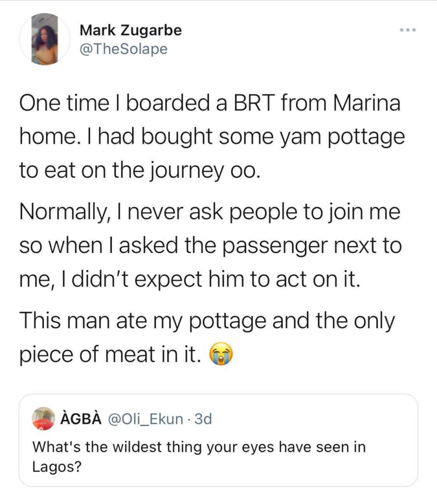The width and height of the screenshot is (437, 504).
Task: Visit the @TheSolape handle
Action: coord(123,50)
